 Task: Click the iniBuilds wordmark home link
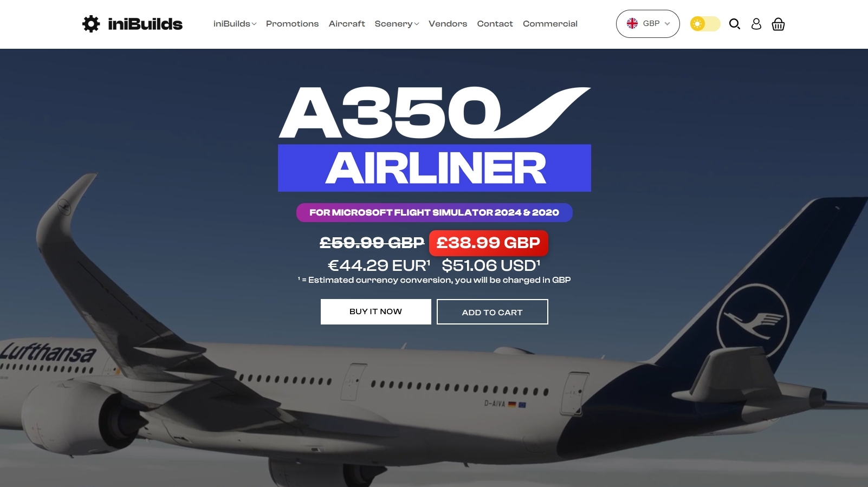pyautogui.click(x=145, y=24)
